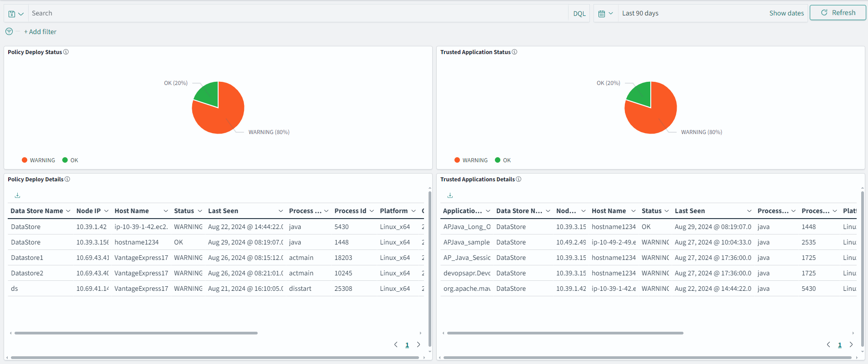Click the Show dates link

tap(786, 13)
